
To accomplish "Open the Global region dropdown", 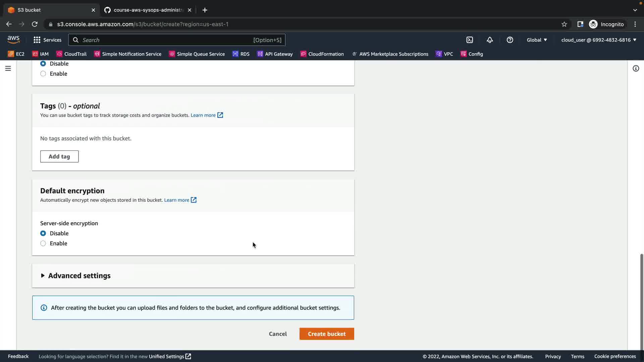I will [x=537, y=40].
